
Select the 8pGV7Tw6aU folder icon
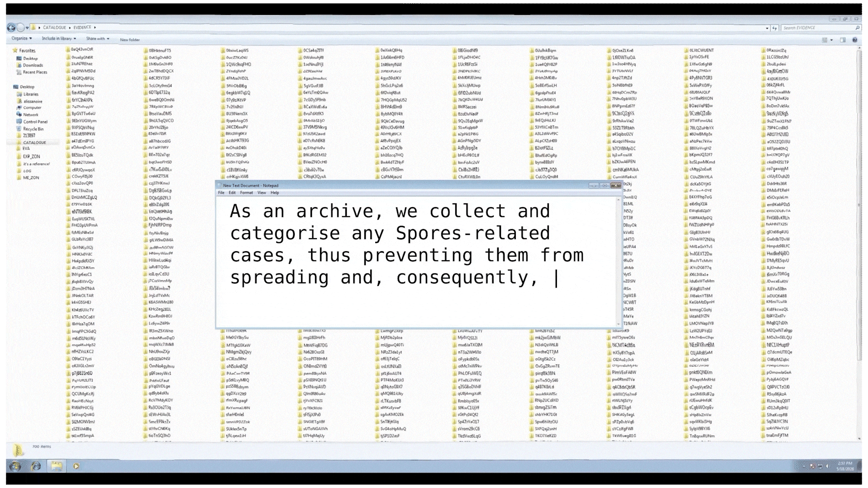point(68,113)
